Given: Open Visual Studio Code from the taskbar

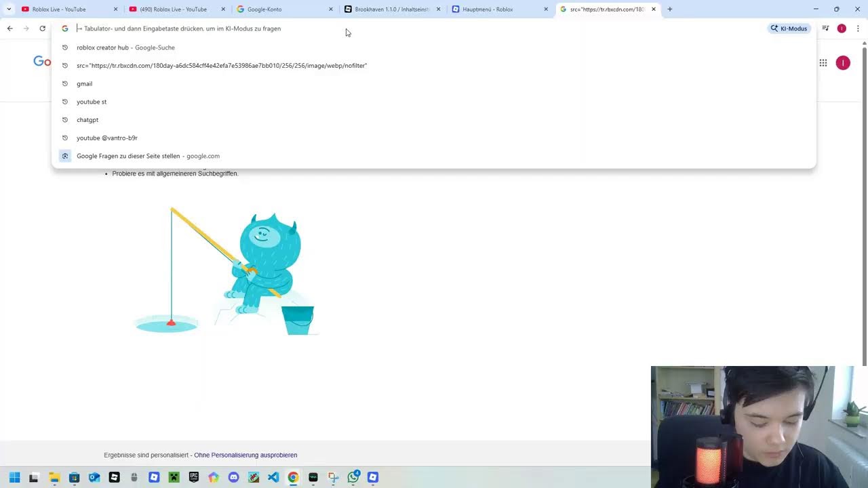Looking at the screenshot, I should pyautogui.click(x=273, y=477).
